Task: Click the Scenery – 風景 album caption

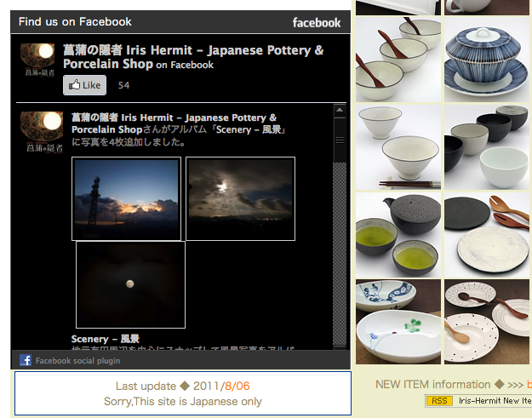Action: tap(106, 339)
